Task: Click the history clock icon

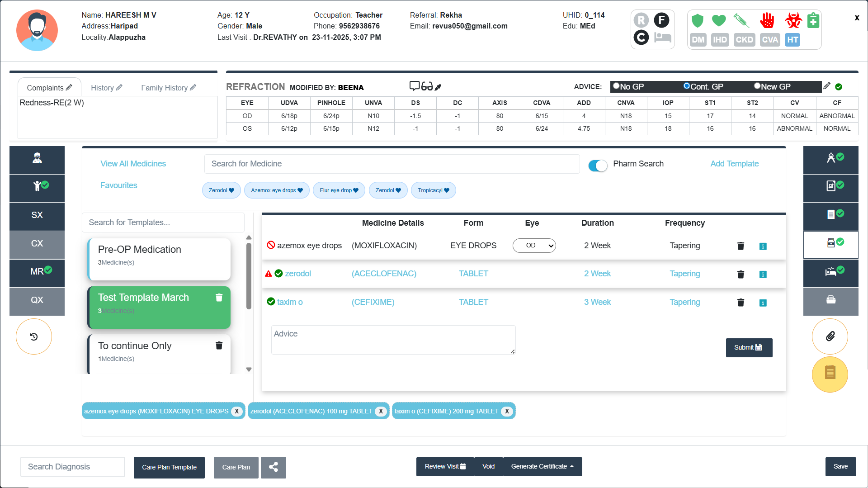Action: 34,336
